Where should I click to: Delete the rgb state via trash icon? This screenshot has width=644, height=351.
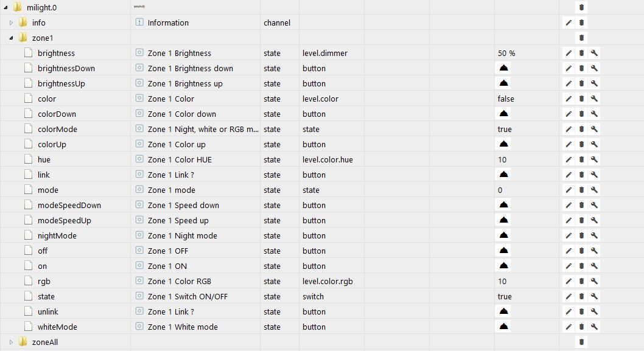click(x=581, y=281)
